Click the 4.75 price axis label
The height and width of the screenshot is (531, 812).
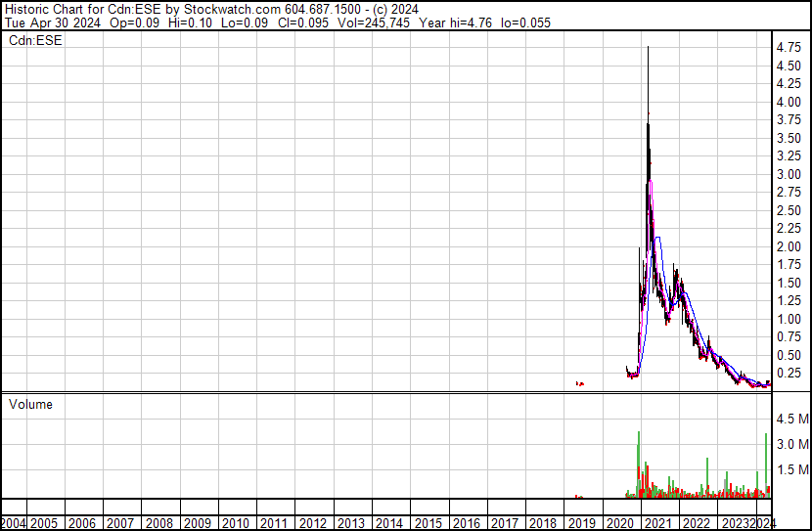coord(789,47)
